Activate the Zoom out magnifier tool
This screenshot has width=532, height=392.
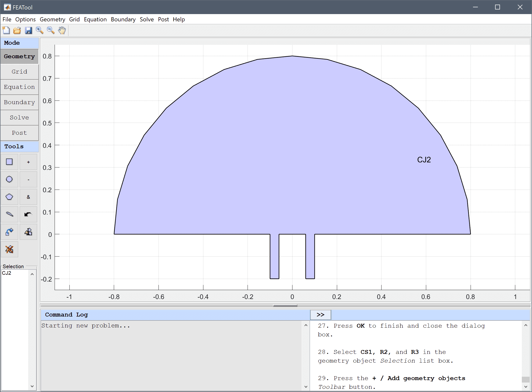(x=51, y=30)
